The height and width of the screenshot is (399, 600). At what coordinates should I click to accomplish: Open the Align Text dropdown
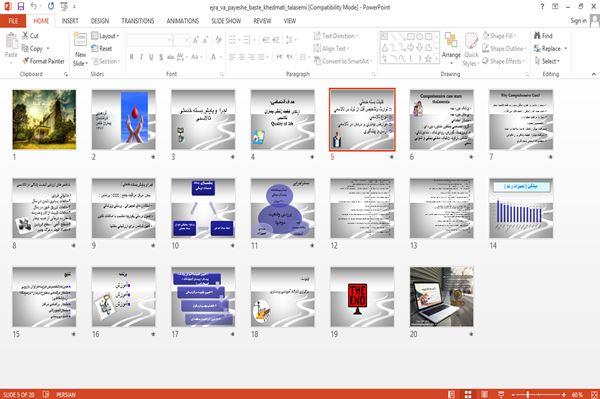[x=331, y=48]
